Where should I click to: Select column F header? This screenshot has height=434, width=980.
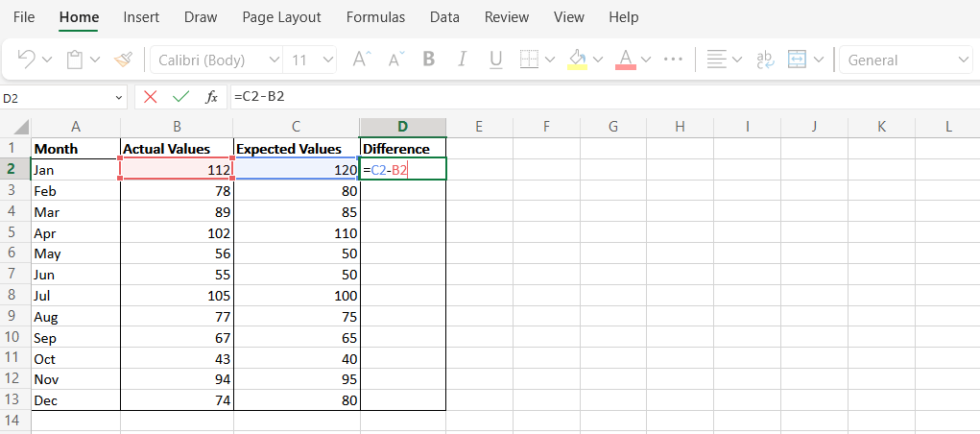tap(545, 127)
